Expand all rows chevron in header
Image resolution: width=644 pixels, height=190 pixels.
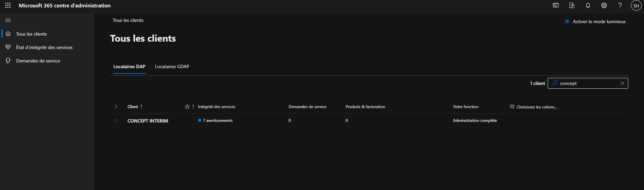[116, 107]
